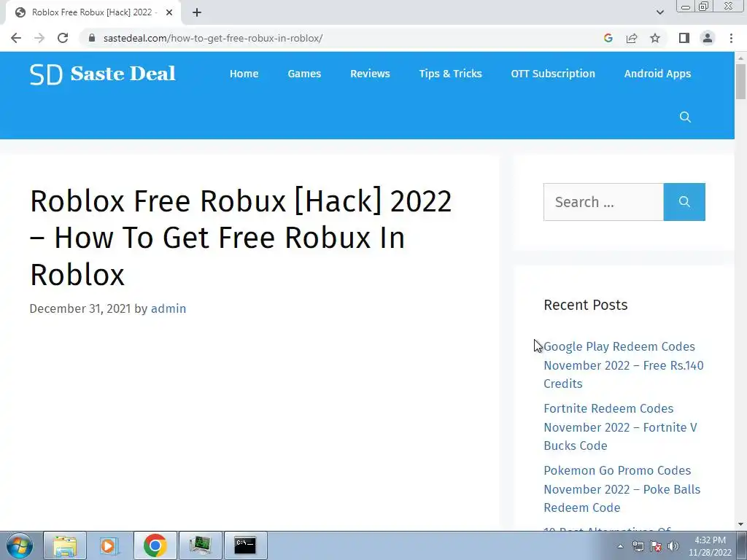This screenshot has height=560, width=747.
Task: Open the admin author link
Action: [x=169, y=308]
